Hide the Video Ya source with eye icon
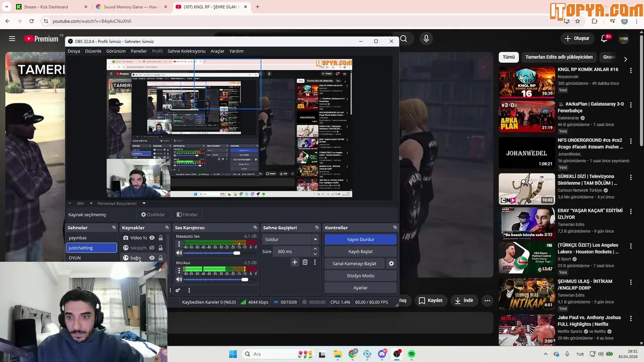The height and width of the screenshot is (362, 644). click(152, 238)
